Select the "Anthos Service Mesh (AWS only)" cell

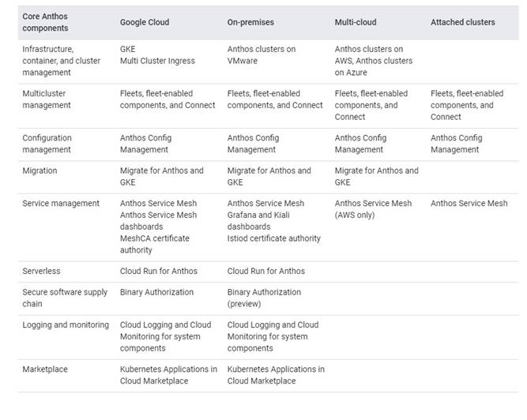coord(373,209)
